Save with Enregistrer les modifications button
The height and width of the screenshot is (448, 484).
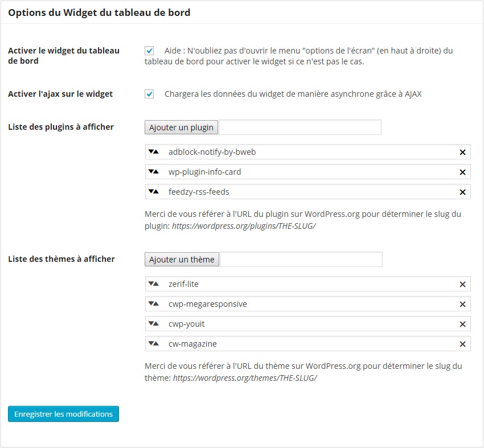[x=63, y=414]
